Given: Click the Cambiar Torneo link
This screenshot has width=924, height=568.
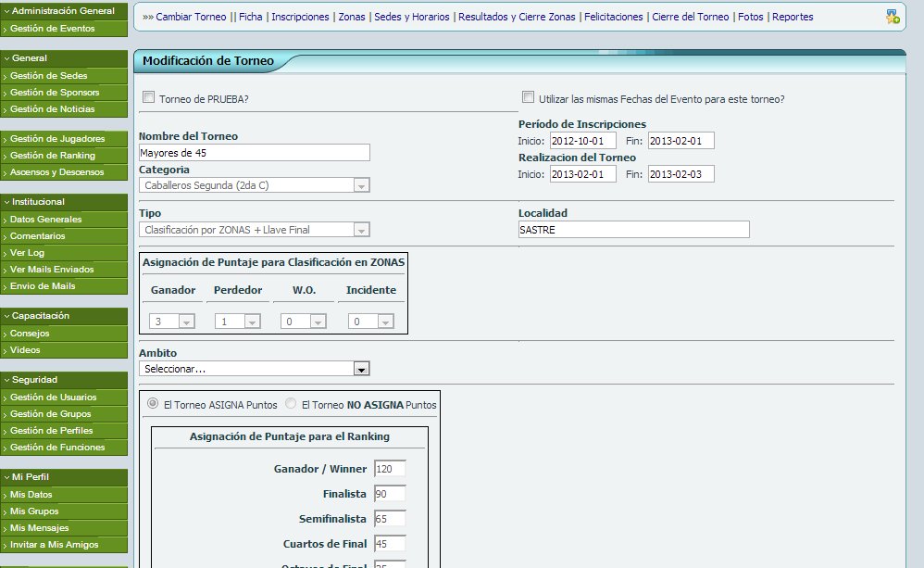Looking at the screenshot, I should point(191,17).
